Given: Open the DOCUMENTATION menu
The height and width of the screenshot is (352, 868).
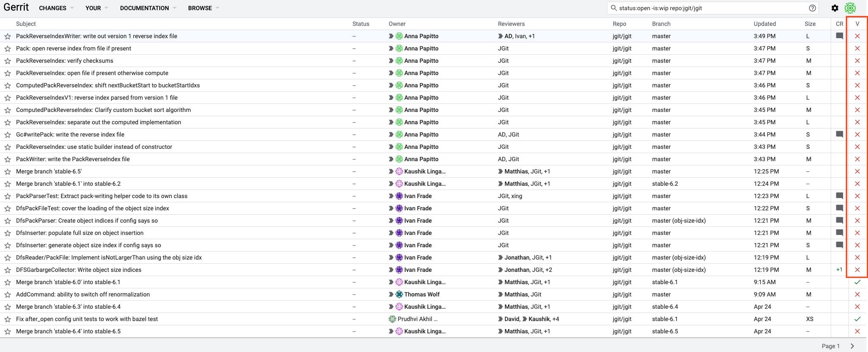Looking at the screenshot, I should (x=148, y=8).
